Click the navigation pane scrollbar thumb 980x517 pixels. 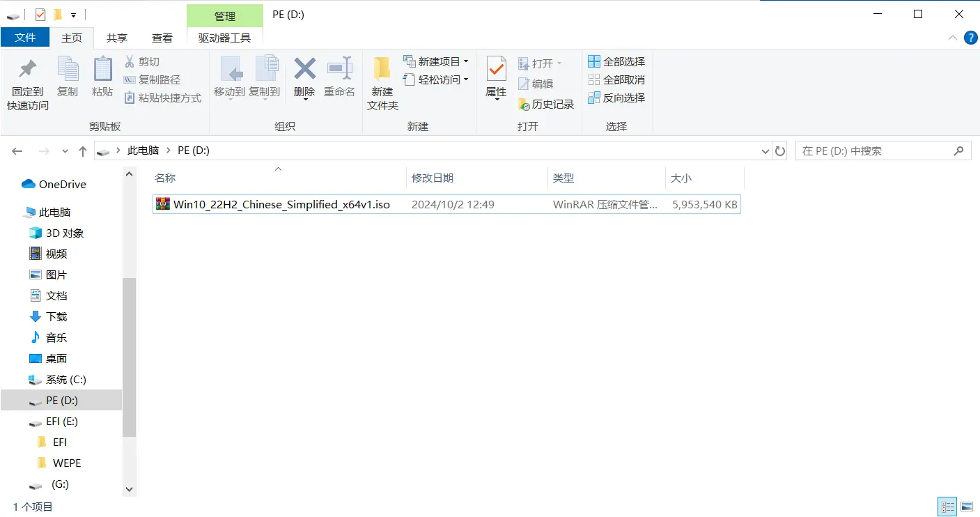129,357
